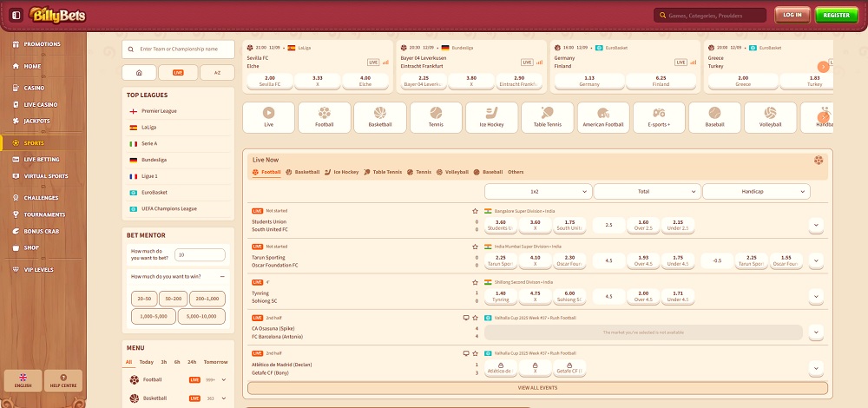Collapse the 'How much do you want to win?' section

(x=222, y=276)
